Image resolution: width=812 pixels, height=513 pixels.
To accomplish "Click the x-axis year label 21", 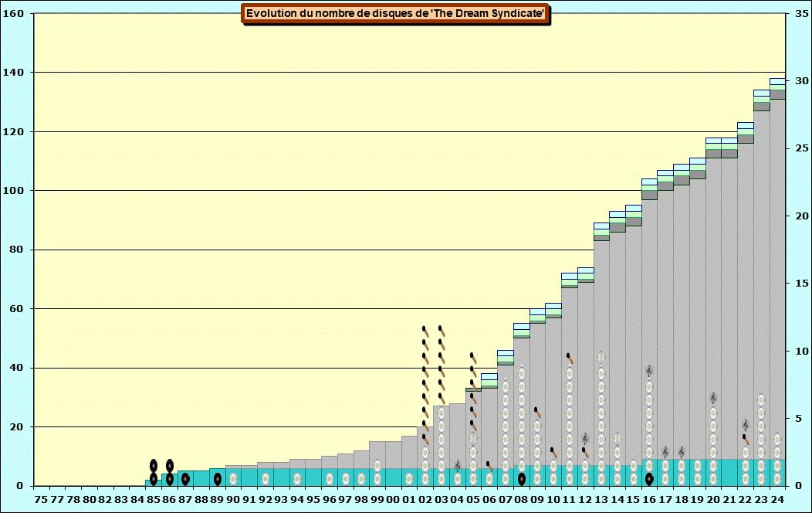I will point(729,500).
